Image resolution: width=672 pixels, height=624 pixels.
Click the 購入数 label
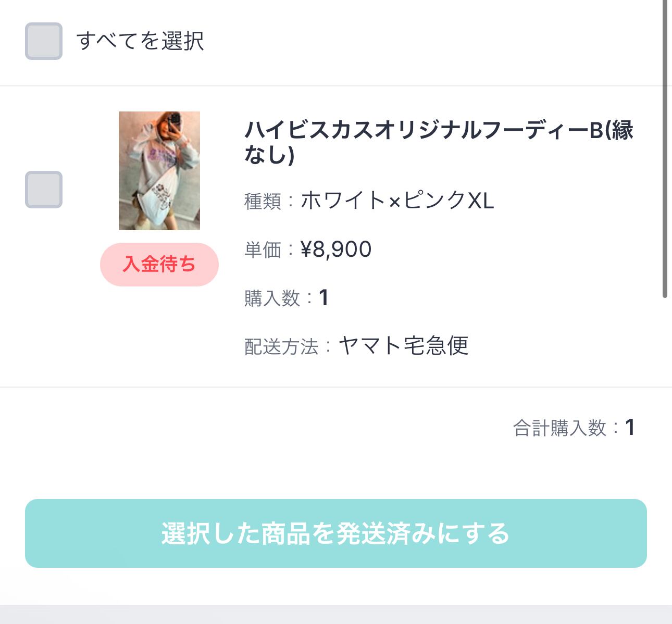[272, 298]
